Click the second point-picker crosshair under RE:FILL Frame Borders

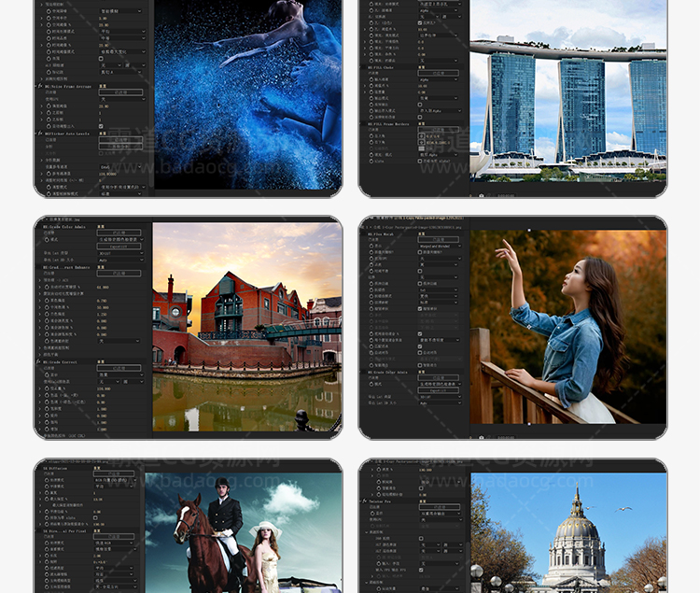coord(422,142)
